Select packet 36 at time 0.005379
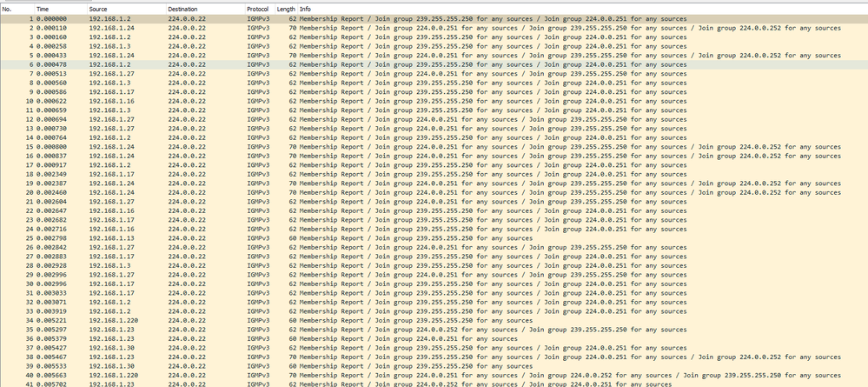The height and width of the screenshot is (387, 868). [x=434, y=339]
